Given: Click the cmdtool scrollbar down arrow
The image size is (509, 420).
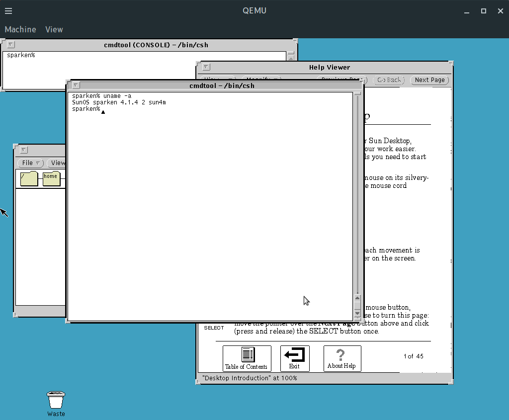Looking at the screenshot, I should [x=357, y=312].
